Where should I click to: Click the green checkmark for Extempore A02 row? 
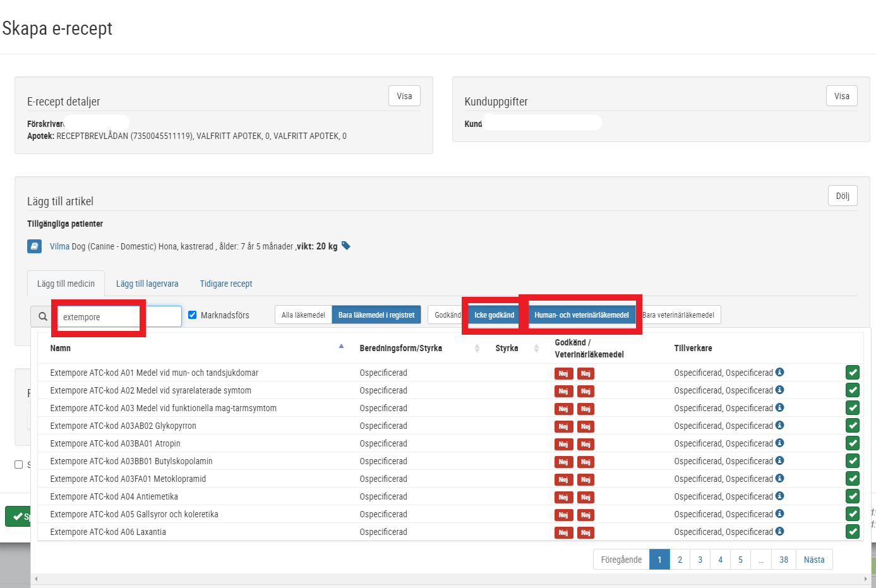pos(853,390)
